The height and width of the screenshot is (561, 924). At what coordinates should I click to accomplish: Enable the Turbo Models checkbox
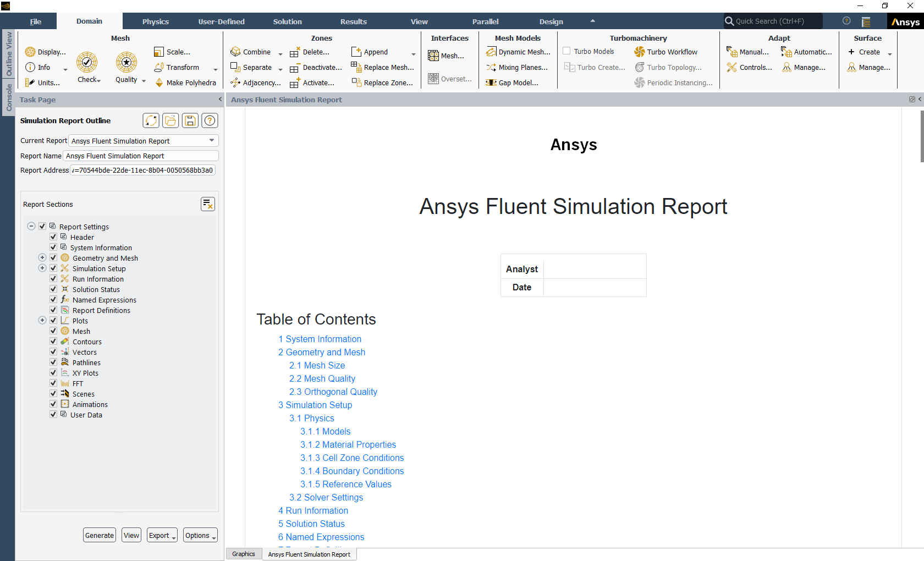(567, 51)
